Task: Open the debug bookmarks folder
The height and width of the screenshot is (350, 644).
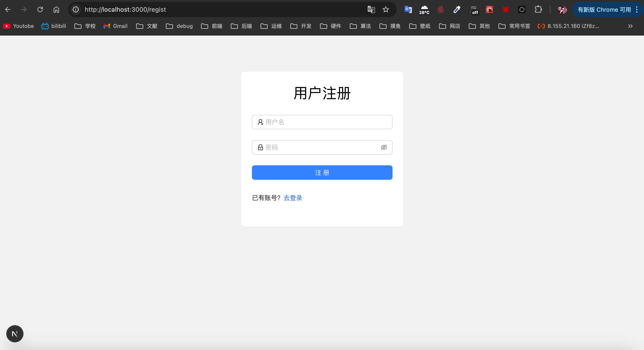Action: click(179, 26)
